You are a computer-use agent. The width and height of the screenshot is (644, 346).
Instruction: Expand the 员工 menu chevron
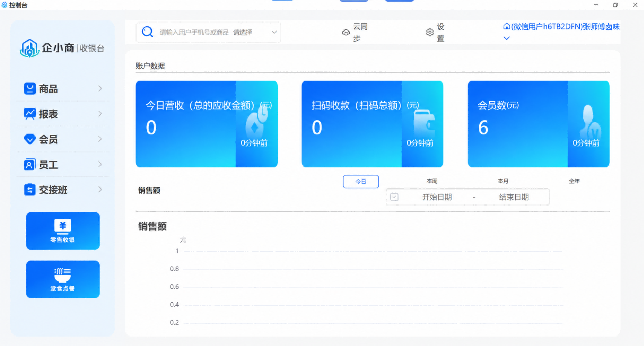(100, 165)
